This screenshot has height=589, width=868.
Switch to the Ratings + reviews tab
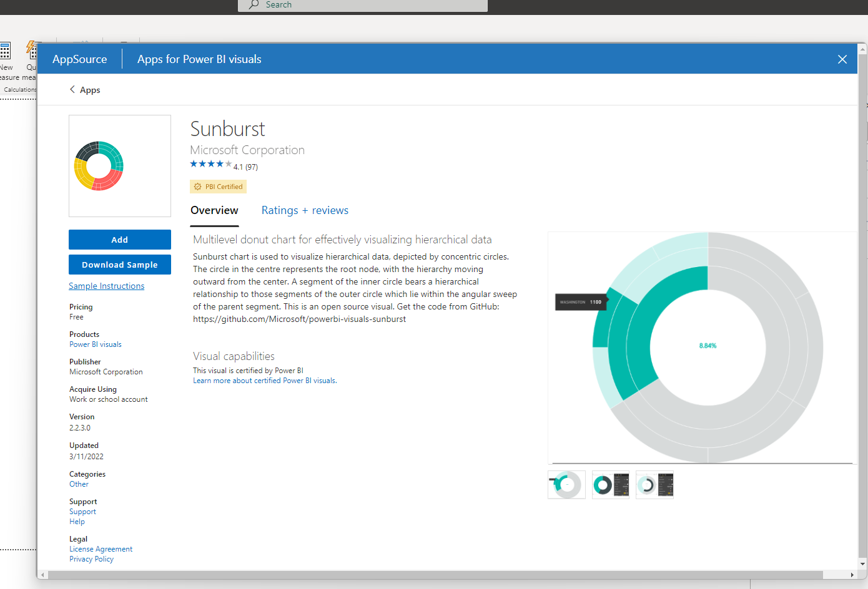tap(305, 210)
